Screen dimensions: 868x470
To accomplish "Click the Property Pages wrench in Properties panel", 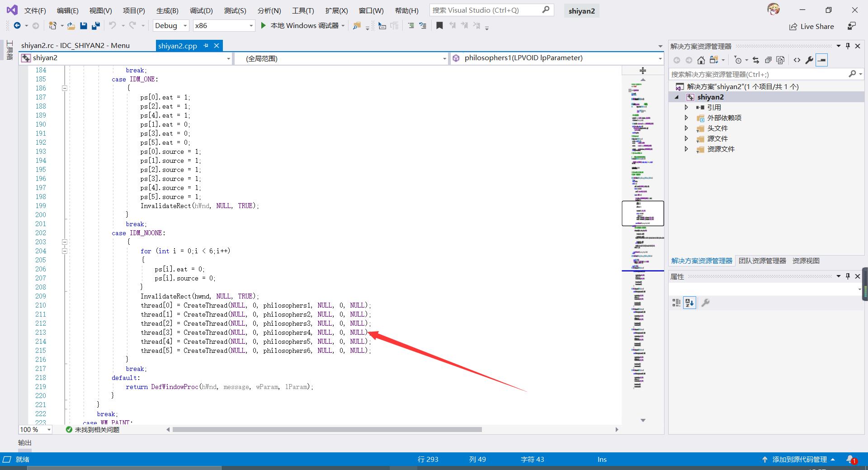I will pos(705,303).
